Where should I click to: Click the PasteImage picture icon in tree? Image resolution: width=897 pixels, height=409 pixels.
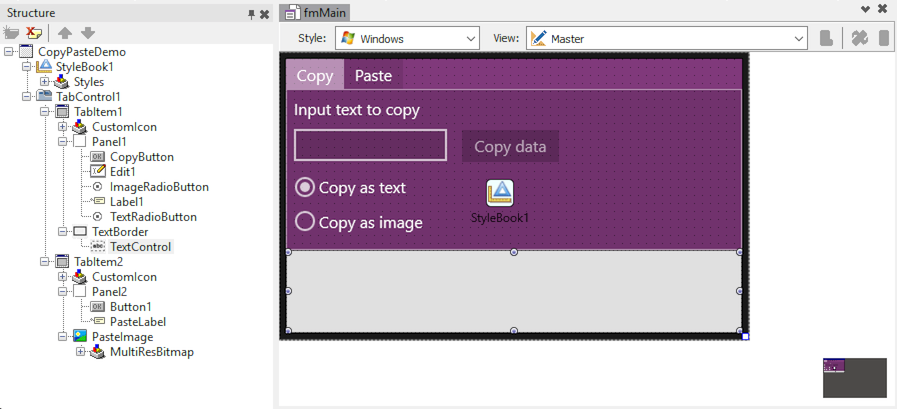coord(80,336)
